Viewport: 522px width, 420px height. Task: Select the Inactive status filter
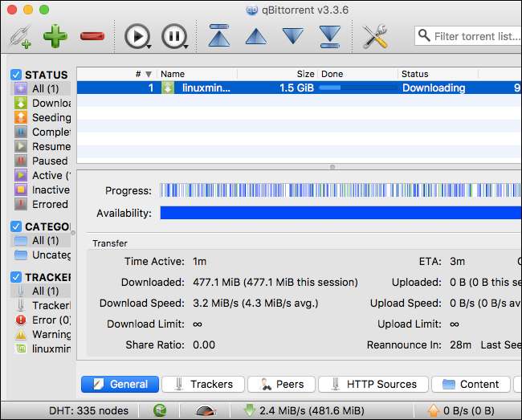click(x=42, y=190)
